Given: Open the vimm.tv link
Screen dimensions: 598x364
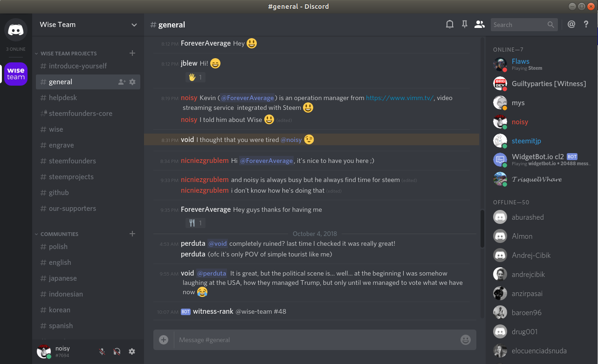Looking at the screenshot, I should (x=399, y=98).
